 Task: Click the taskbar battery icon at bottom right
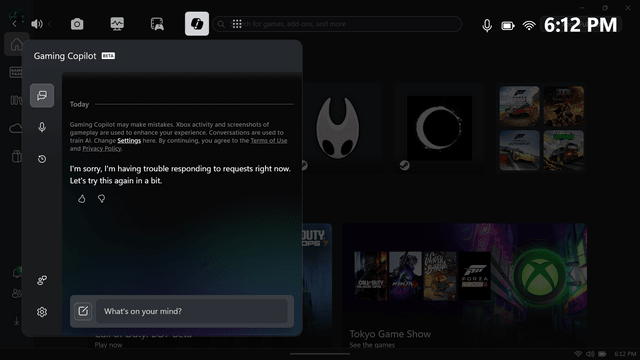pyautogui.click(x=602, y=354)
